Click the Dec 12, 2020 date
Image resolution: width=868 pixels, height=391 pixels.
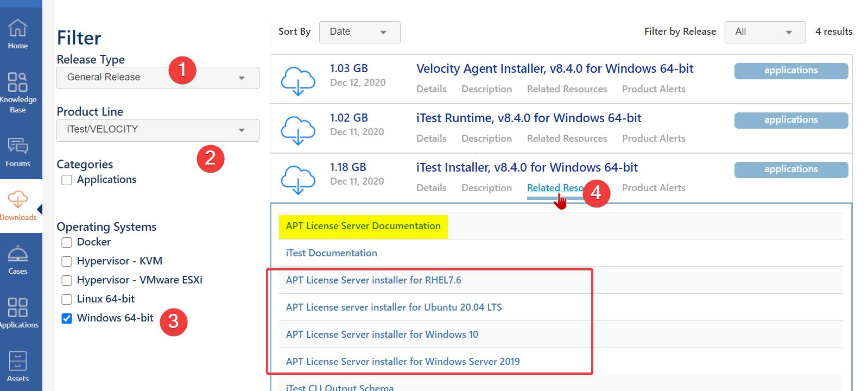(358, 83)
